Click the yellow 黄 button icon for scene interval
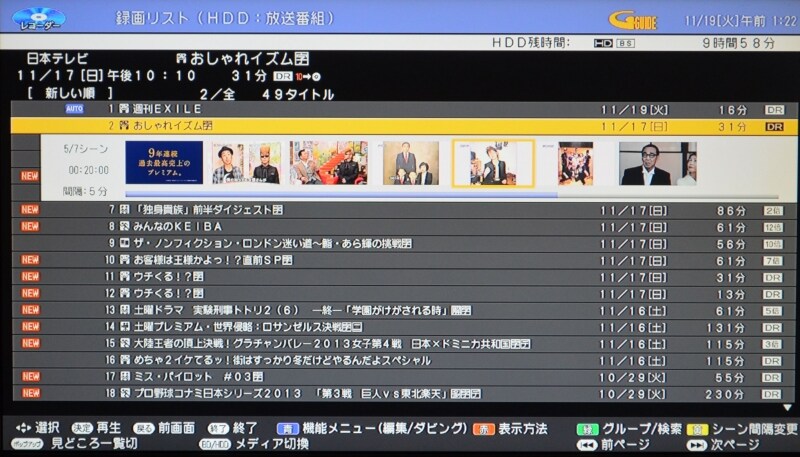Screen dimensions: 800x457 pos(697,429)
